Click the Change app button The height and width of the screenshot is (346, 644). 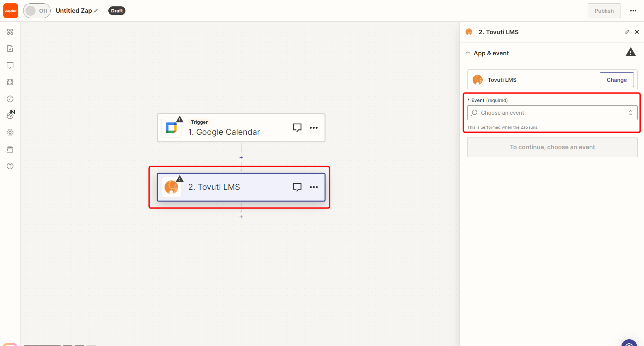click(616, 80)
